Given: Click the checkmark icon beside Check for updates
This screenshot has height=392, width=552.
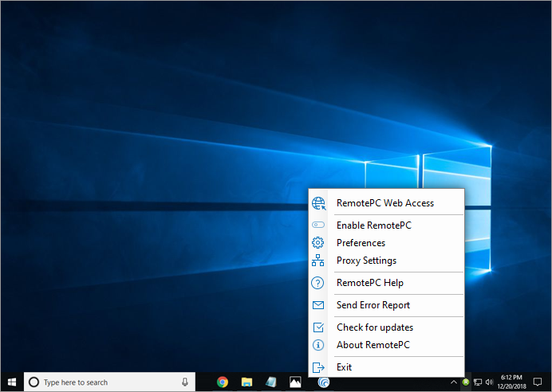Looking at the screenshot, I should click(x=318, y=327).
